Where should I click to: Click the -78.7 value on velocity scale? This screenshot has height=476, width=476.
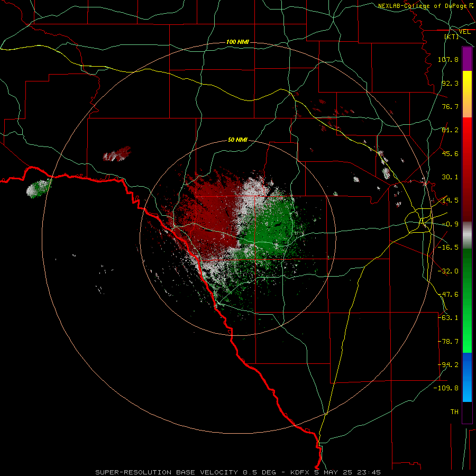click(x=448, y=342)
